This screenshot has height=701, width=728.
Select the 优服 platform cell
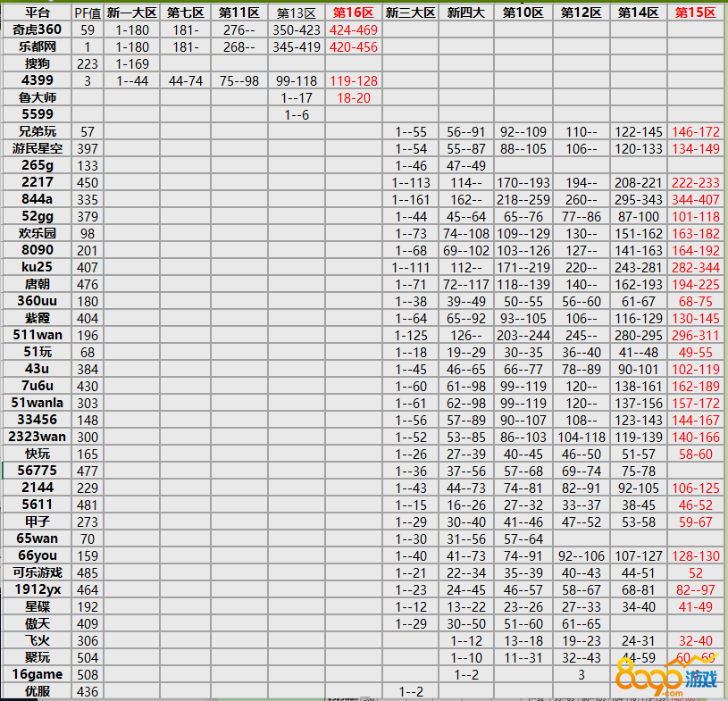38,691
